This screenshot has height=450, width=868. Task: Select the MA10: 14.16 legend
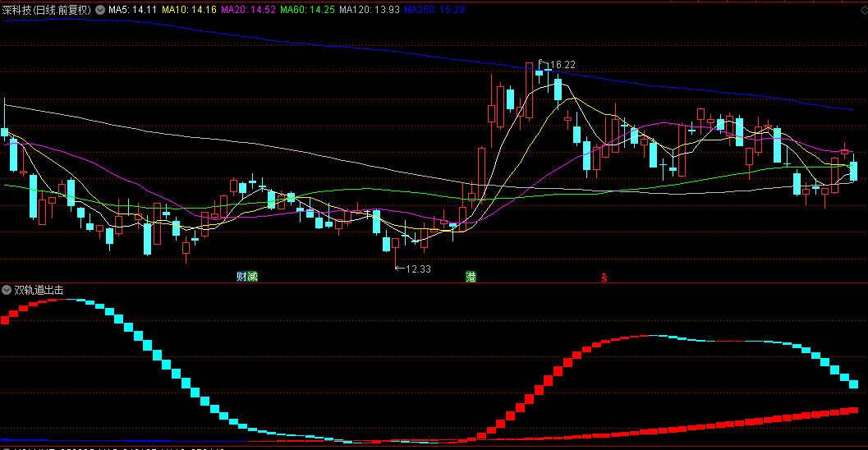pos(190,9)
